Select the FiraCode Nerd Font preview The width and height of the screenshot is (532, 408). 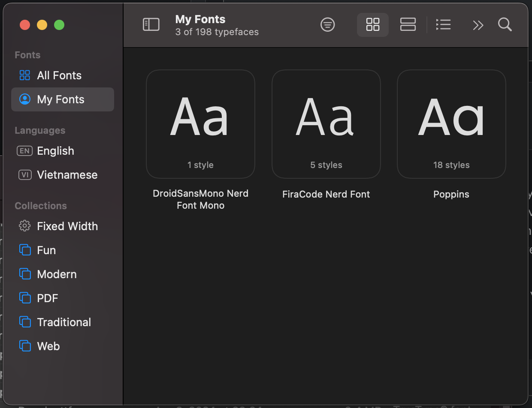[326, 124]
